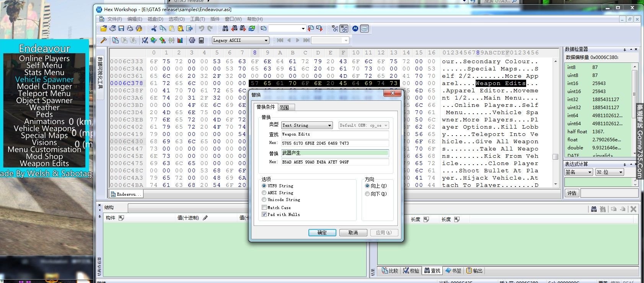Uncheck the Pad with Nulls checkbox

264,214
